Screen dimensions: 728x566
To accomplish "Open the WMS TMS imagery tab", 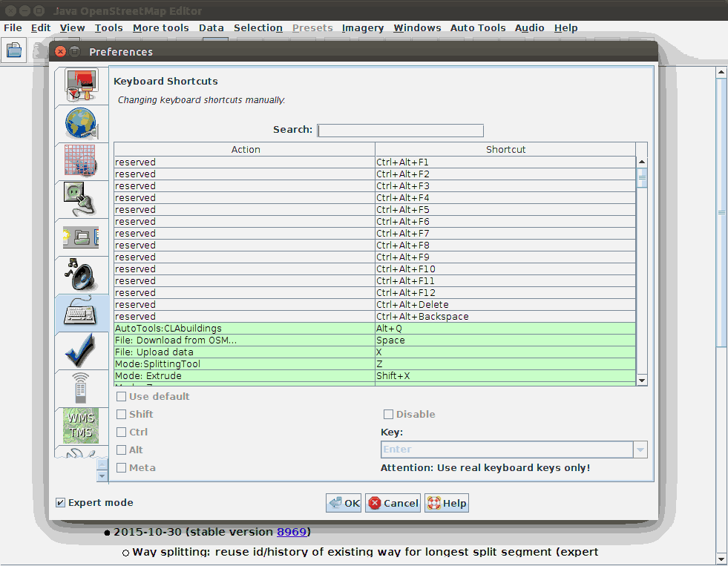I will pyautogui.click(x=81, y=426).
